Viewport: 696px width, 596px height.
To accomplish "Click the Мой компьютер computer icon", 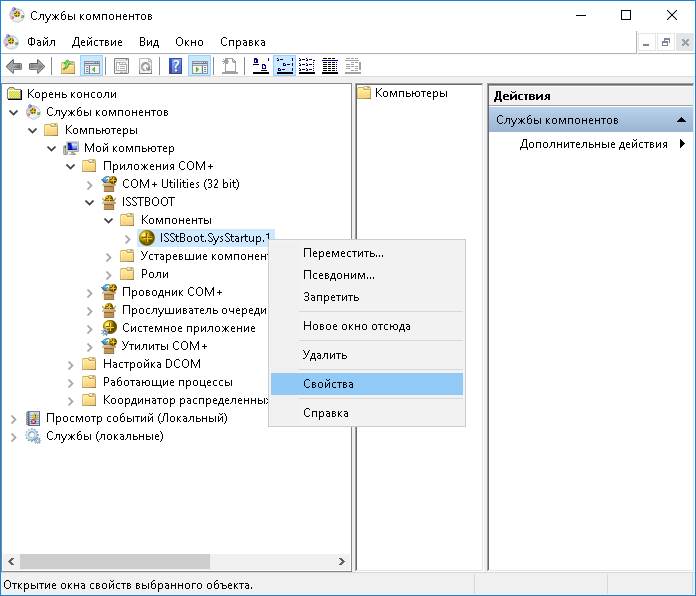I will click(x=71, y=148).
